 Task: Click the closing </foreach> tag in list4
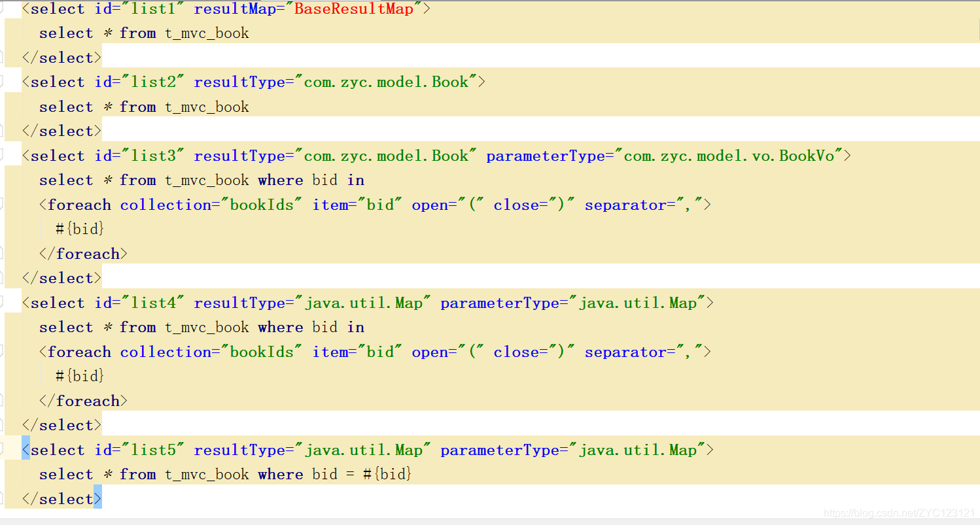pyautogui.click(x=83, y=401)
